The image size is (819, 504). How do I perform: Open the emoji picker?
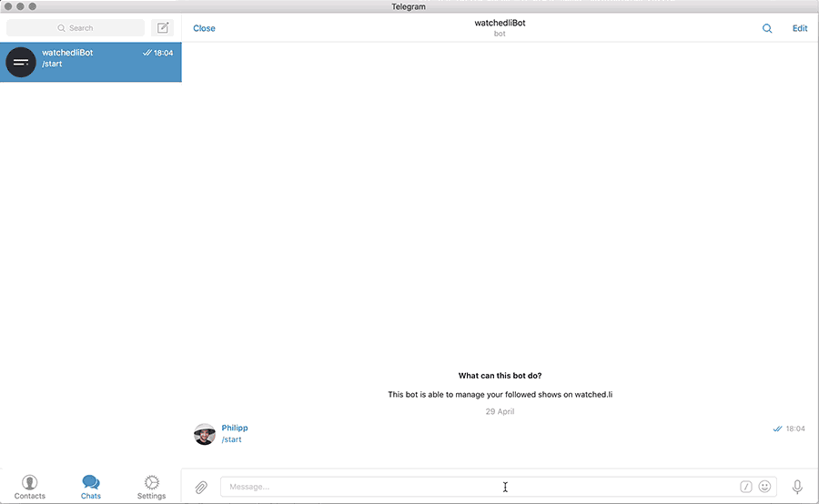[764, 487]
